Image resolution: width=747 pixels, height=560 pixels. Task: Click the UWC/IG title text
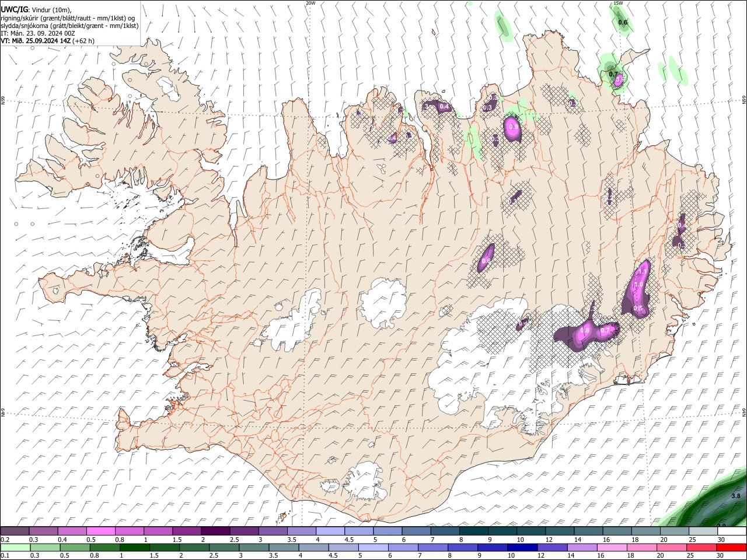point(14,10)
